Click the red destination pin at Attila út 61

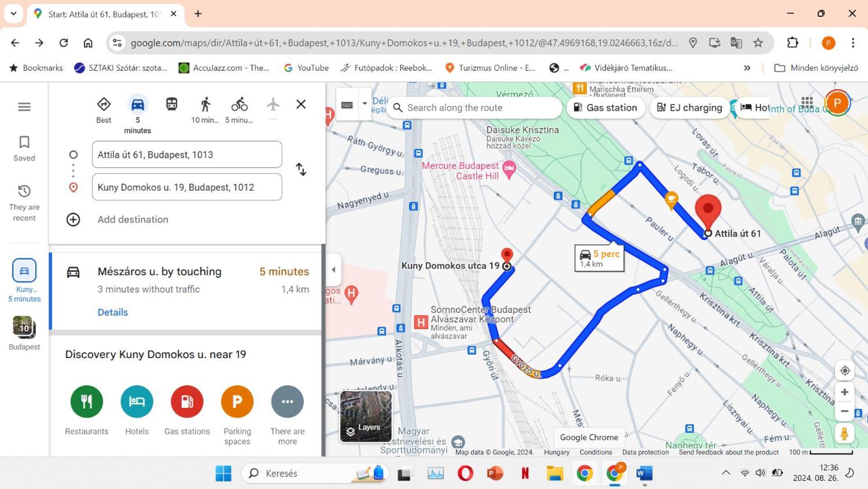pos(708,211)
